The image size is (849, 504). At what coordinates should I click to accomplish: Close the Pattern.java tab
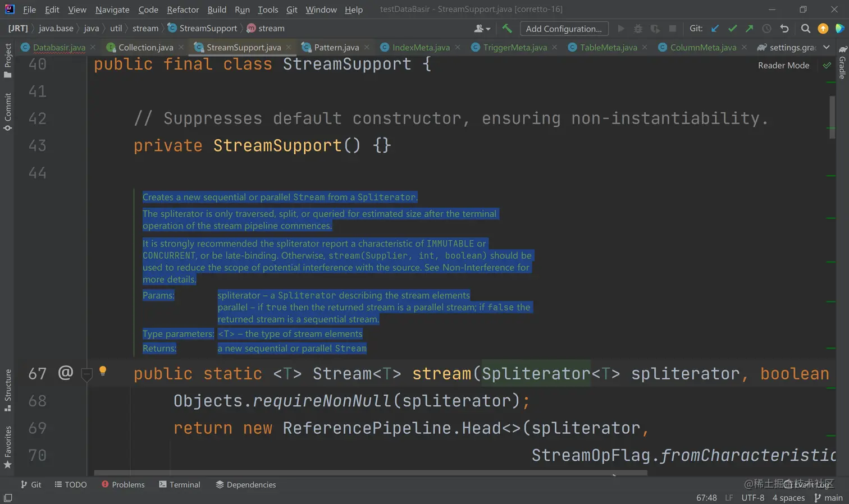[x=367, y=47]
